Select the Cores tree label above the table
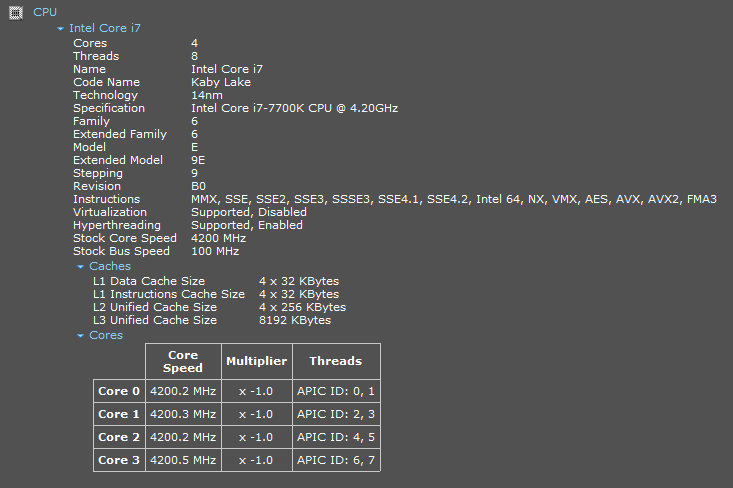733x488 pixels. [106, 336]
